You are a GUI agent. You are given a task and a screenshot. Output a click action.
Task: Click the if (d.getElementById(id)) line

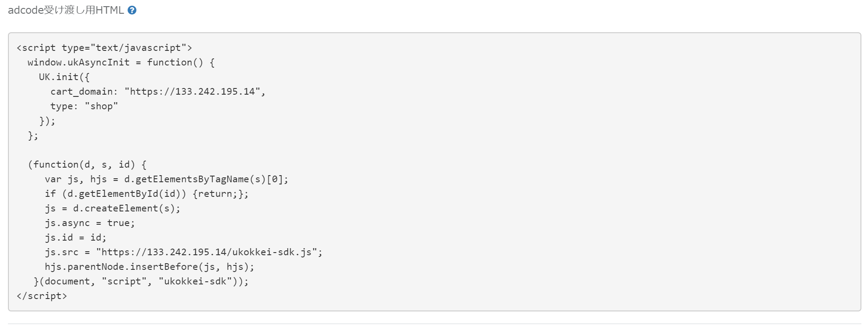coord(146,194)
